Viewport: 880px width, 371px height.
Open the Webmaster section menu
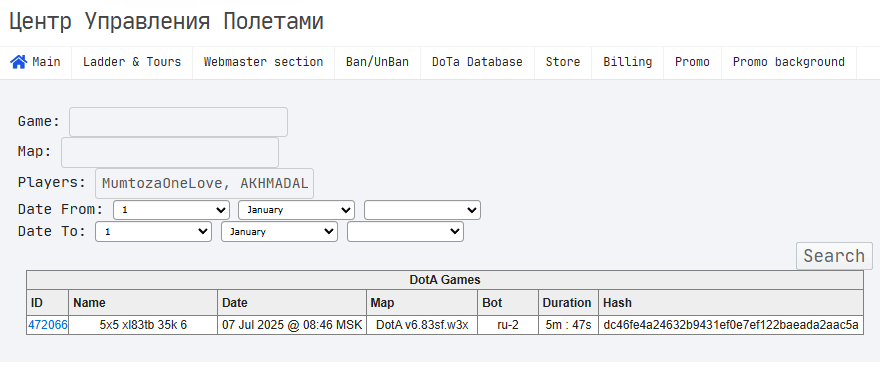(263, 62)
